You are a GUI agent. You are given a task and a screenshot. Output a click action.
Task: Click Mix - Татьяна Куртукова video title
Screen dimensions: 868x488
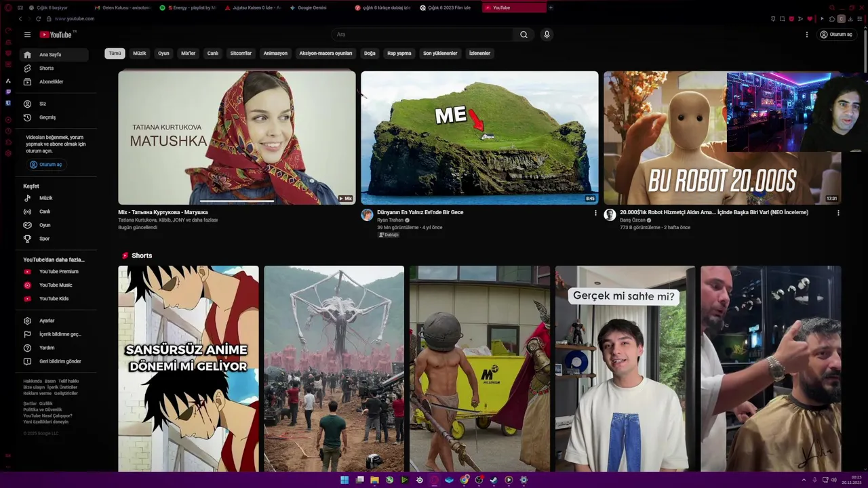[x=163, y=212]
